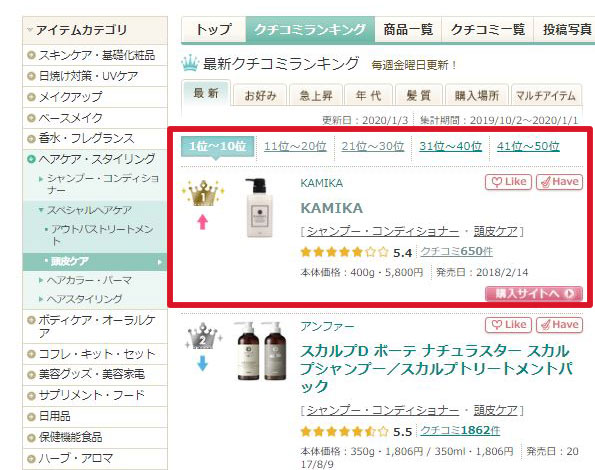Click the pink upward rank arrow
595x470 pixels.
point(203,222)
